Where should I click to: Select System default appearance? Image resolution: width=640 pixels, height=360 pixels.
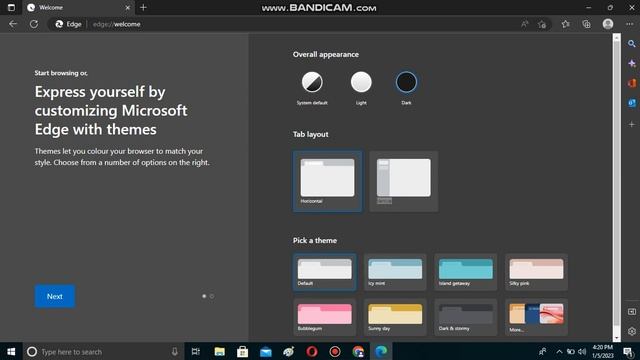312,82
